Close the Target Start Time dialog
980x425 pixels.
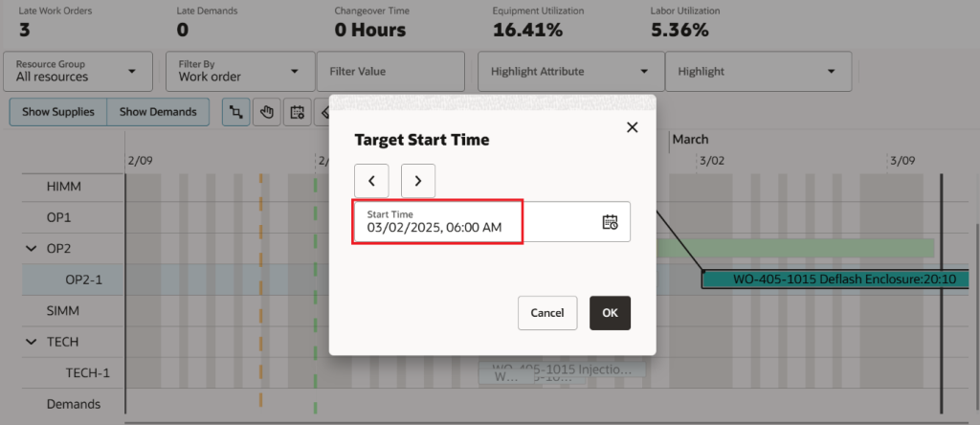632,127
